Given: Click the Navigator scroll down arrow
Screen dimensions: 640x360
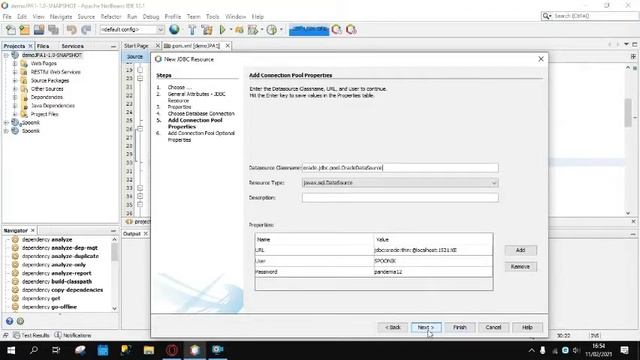Looking at the screenshot, I should click(x=114, y=308).
